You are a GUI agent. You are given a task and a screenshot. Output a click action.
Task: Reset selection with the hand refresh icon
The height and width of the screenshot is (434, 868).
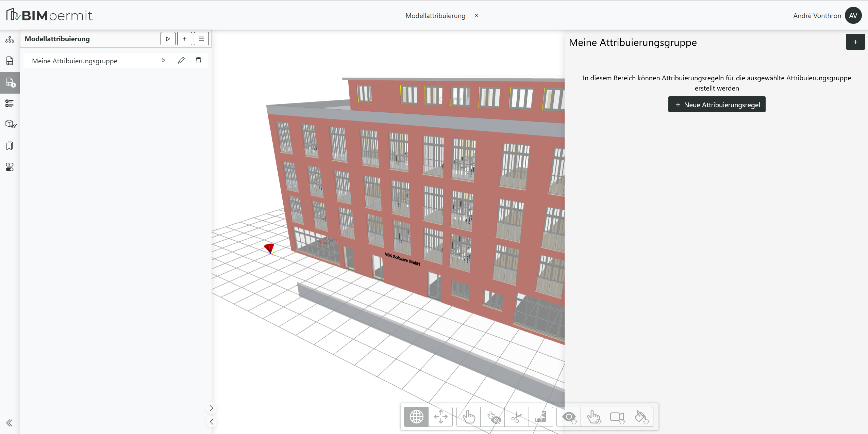(593, 417)
